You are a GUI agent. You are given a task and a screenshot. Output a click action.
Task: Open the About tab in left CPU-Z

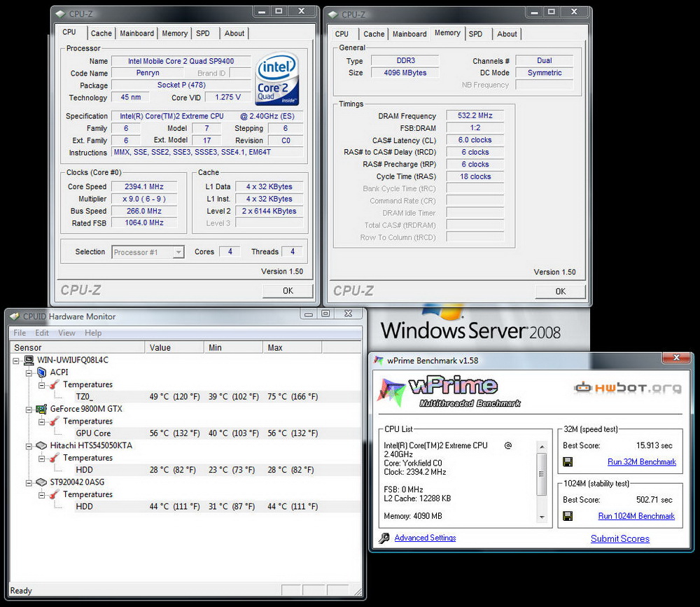pyautogui.click(x=234, y=33)
